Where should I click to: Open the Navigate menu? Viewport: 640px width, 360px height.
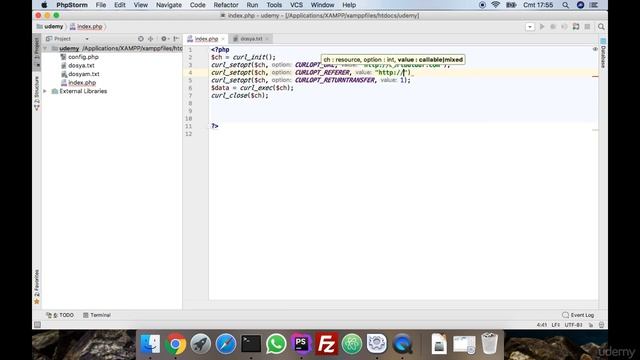169,5
